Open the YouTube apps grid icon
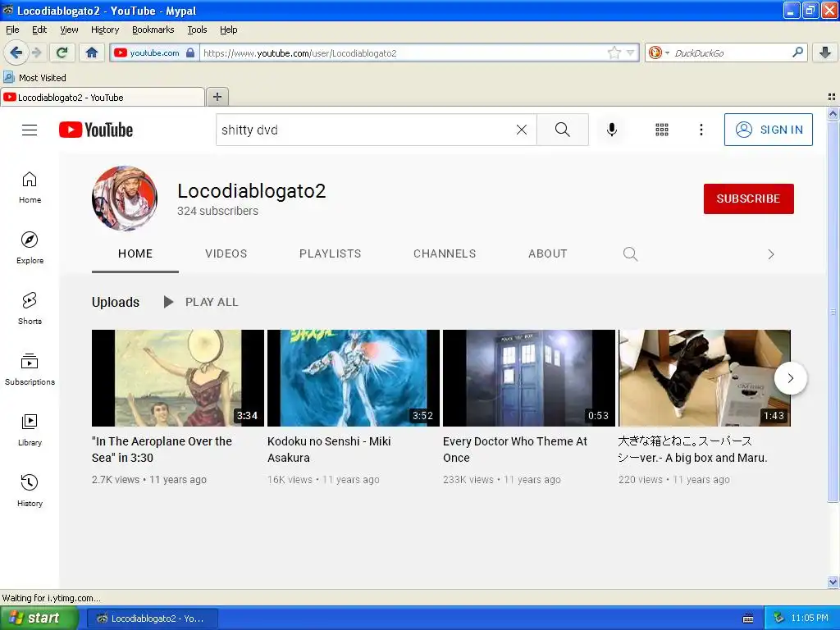This screenshot has height=630, width=840. click(x=662, y=130)
